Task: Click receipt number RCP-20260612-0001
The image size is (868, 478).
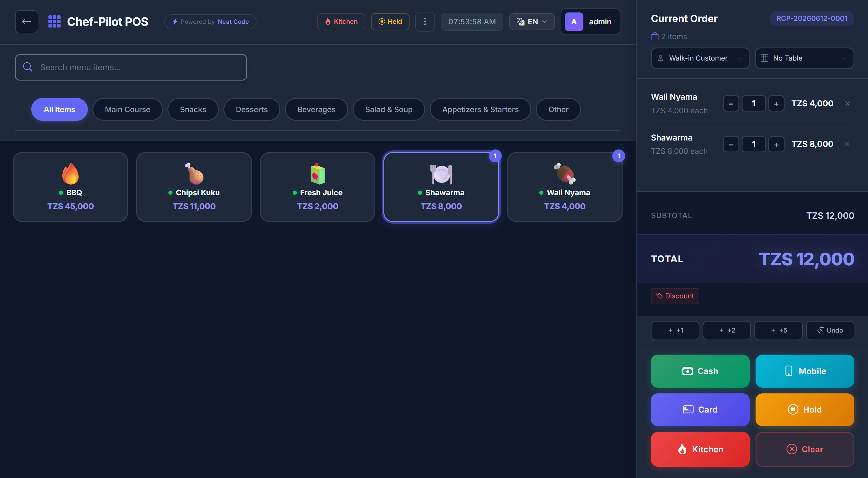Action: pos(812,19)
